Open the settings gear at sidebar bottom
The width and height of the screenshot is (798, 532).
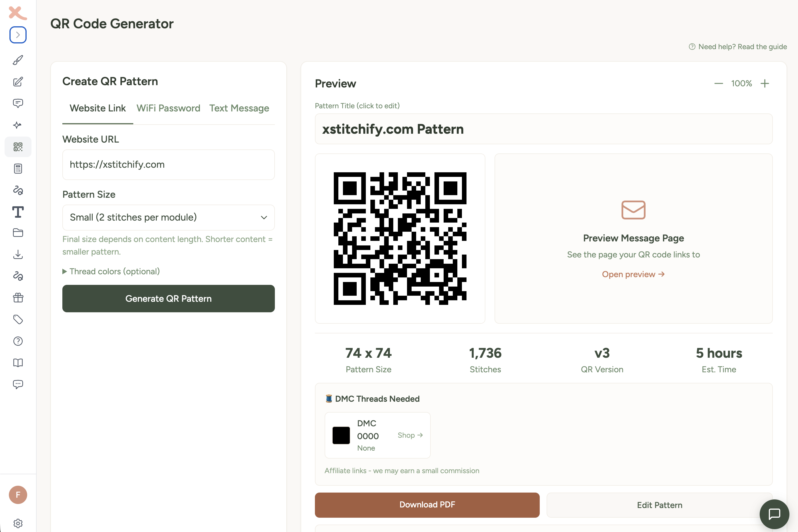[18, 523]
